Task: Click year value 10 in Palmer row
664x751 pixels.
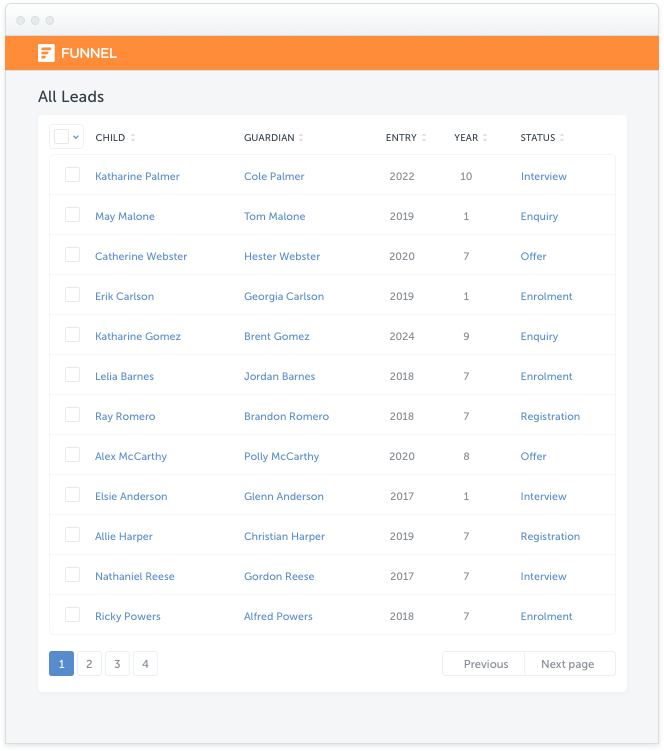Action: click(x=466, y=176)
